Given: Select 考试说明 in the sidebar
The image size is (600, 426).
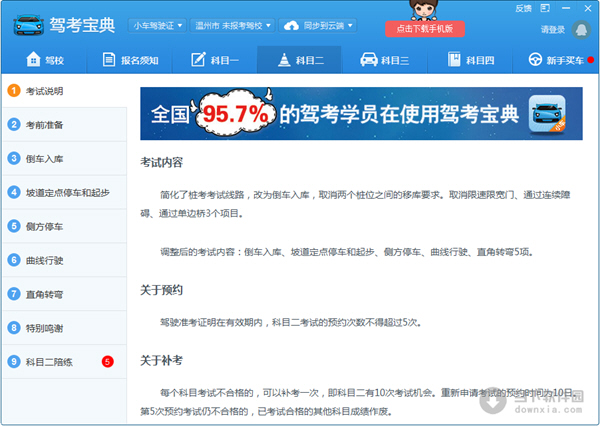Looking at the screenshot, I should click(x=65, y=91).
